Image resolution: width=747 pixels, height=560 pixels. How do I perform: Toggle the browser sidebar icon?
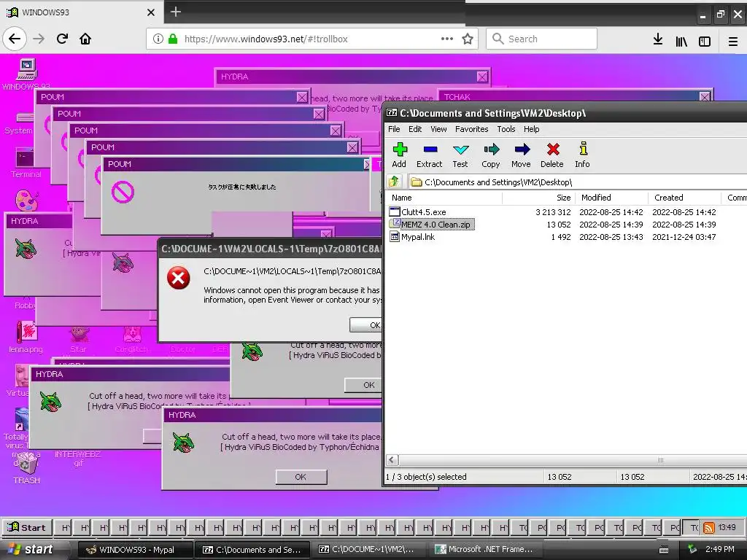705,42
